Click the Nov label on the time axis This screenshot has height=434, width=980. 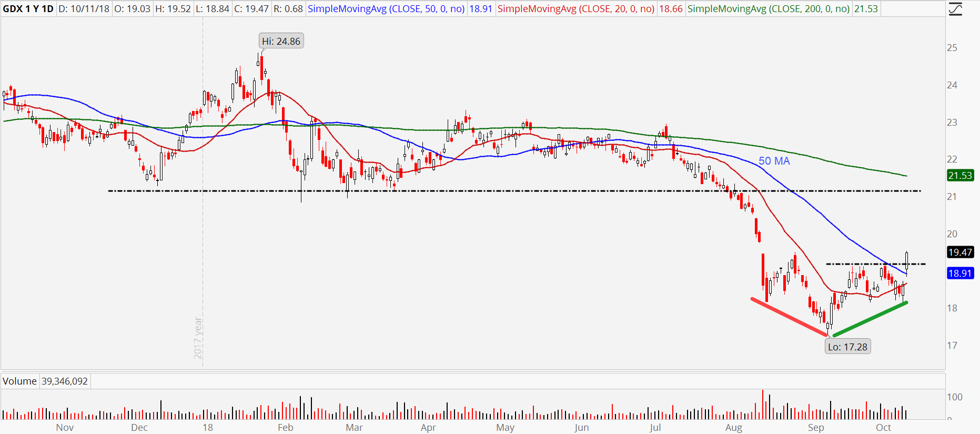pos(65,428)
